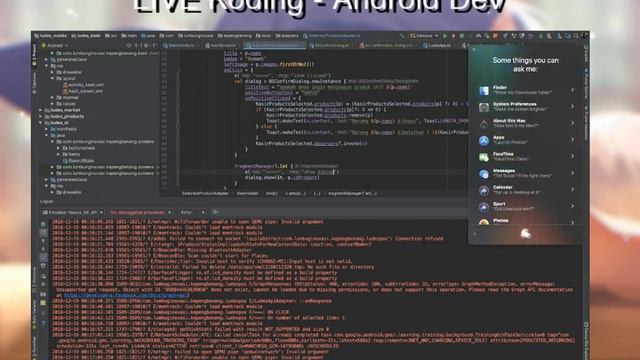Open the Emulator Nexus_5X device dropdown
Screen dimensions: 640x360
click(73, 212)
